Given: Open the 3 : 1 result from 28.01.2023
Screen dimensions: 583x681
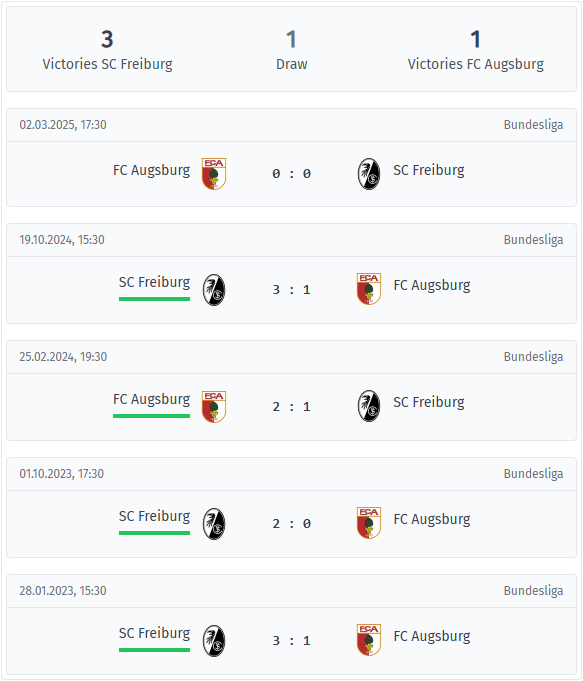Looking at the screenshot, I should pyautogui.click(x=292, y=641).
